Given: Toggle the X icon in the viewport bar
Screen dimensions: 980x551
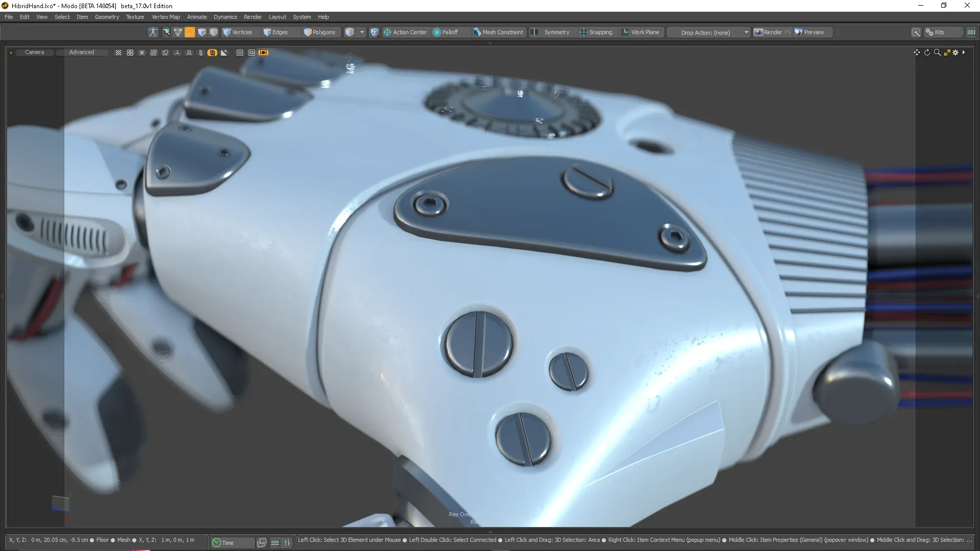Looking at the screenshot, I should (142, 53).
